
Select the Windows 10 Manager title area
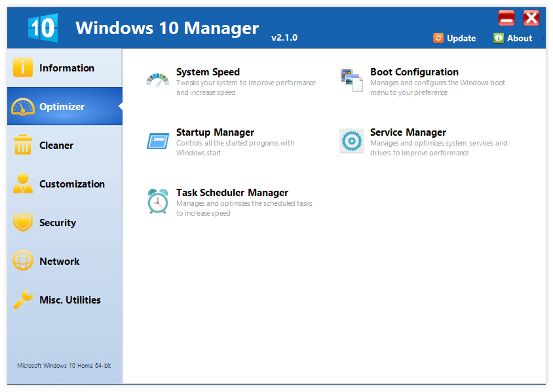(166, 28)
